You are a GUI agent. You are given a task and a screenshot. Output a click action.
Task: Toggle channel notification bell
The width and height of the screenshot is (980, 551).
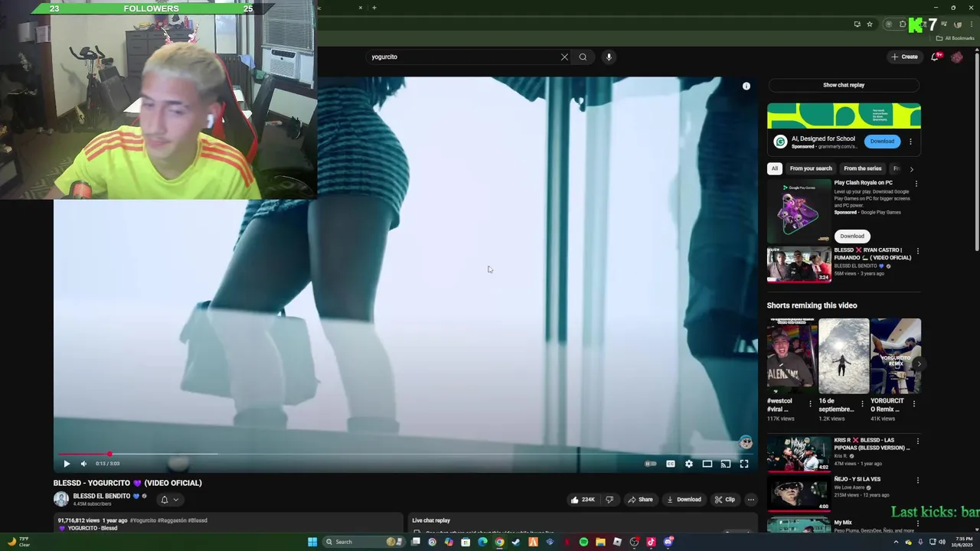[164, 500]
